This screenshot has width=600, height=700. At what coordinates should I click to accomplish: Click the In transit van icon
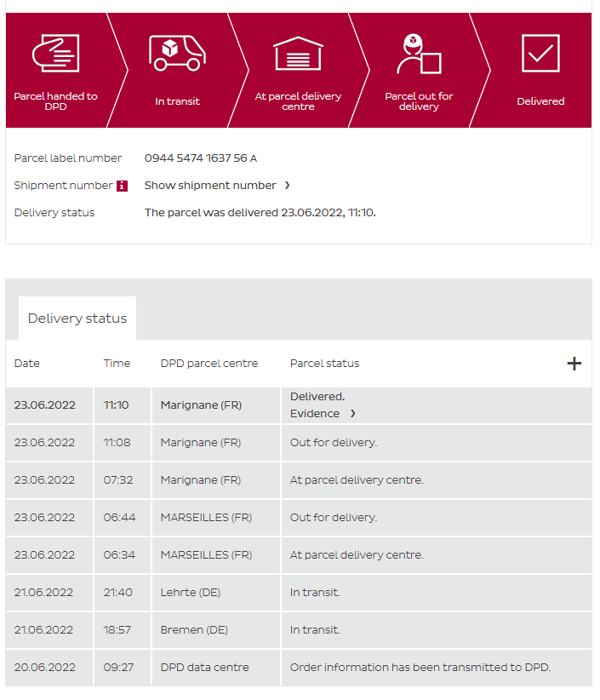point(177,53)
